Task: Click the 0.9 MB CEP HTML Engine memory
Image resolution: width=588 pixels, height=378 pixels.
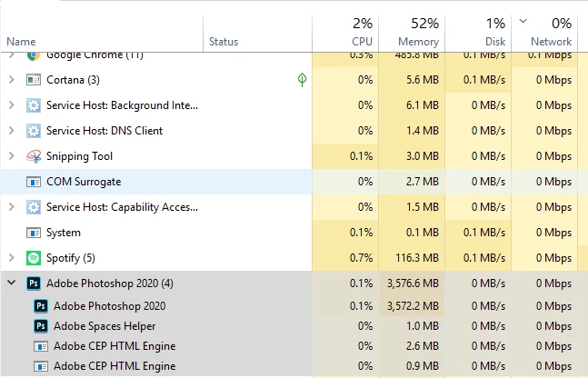Action: 423,366
